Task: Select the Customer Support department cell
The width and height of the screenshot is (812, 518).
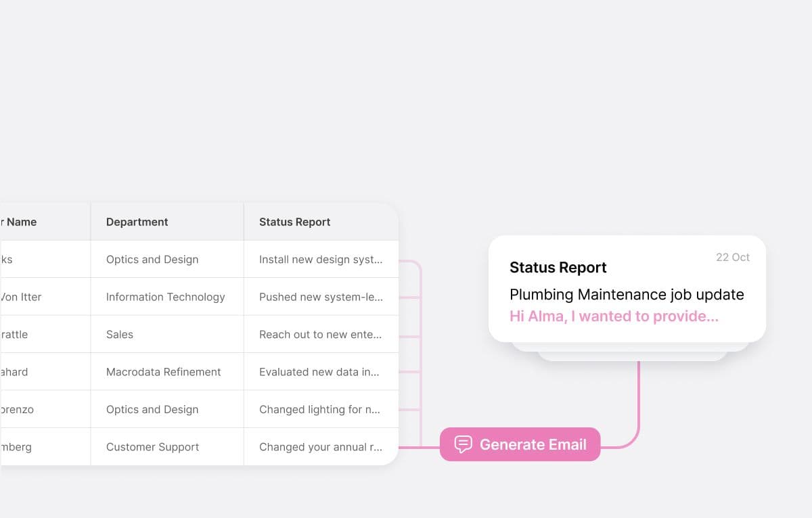Action: coord(153,447)
